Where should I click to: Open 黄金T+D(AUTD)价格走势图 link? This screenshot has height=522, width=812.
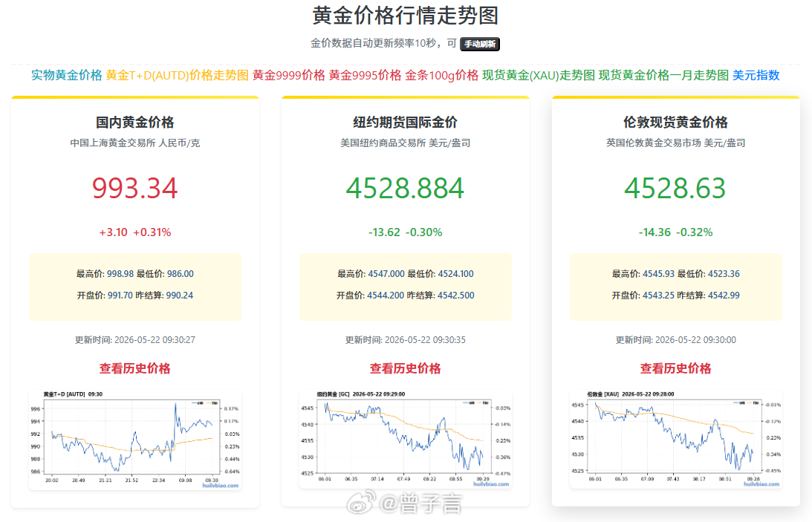click(177, 75)
